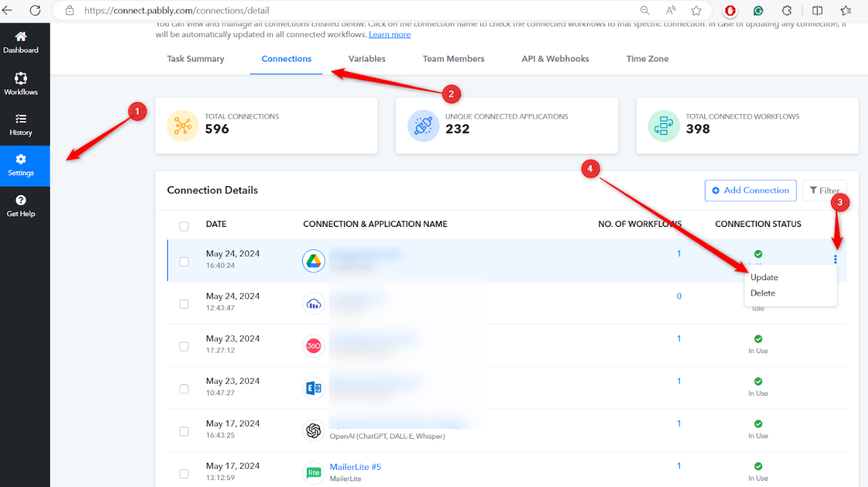Click the Total Connected Workflows card icon
Screen dimensions: 868x487
(x=663, y=126)
